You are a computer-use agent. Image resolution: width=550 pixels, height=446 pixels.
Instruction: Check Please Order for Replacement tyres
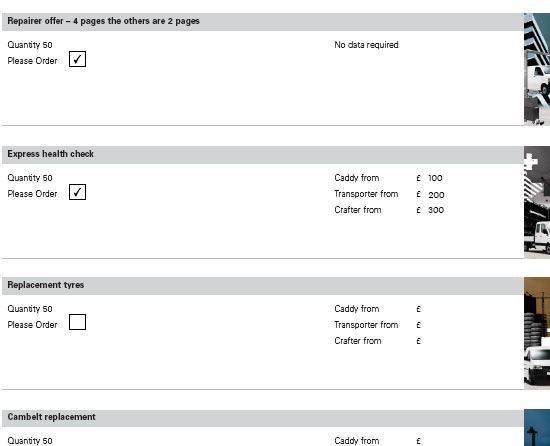[78, 322]
